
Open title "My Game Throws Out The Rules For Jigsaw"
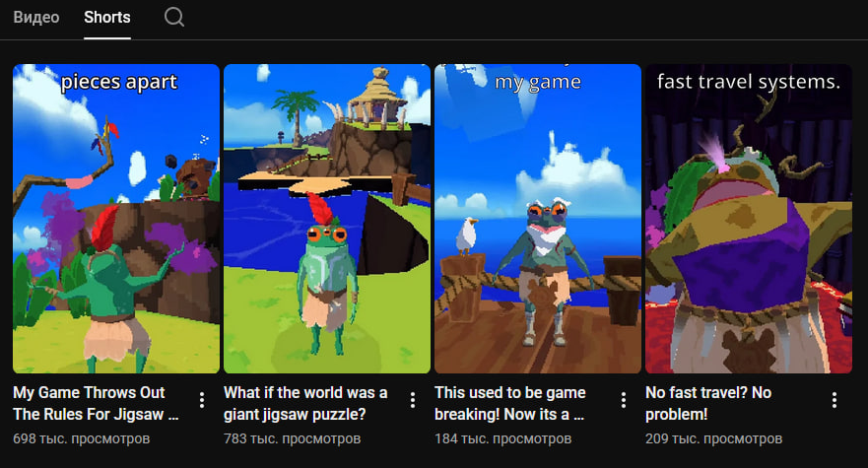(x=96, y=403)
